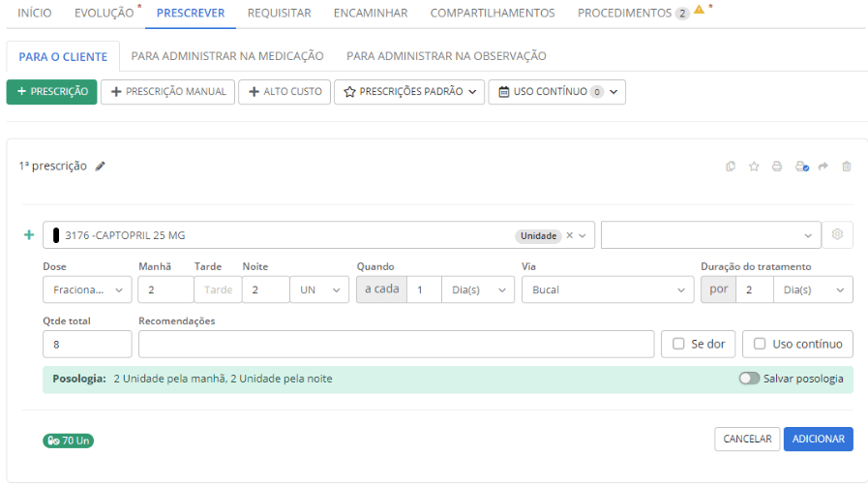
Task: Switch to Para Administrar na Observação tab
Action: pos(446,56)
